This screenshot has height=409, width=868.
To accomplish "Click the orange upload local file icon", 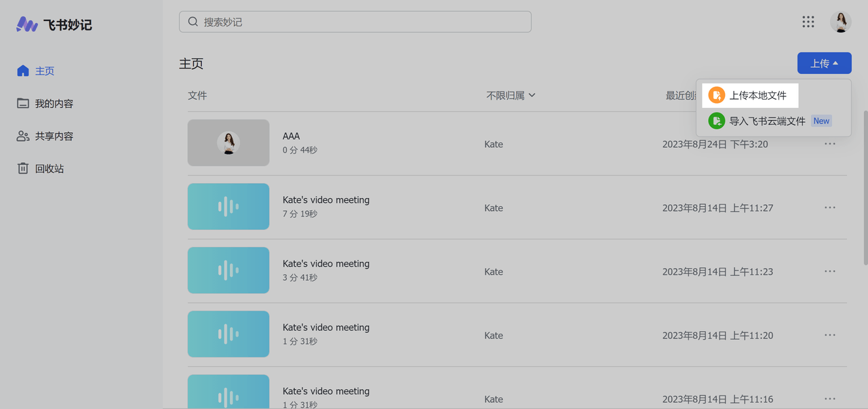I will (716, 96).
